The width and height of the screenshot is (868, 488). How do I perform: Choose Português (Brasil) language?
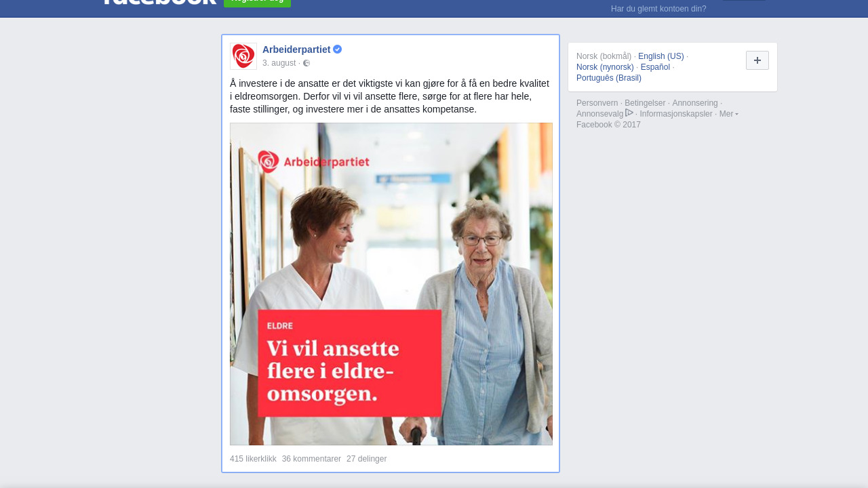pos(609,78)
